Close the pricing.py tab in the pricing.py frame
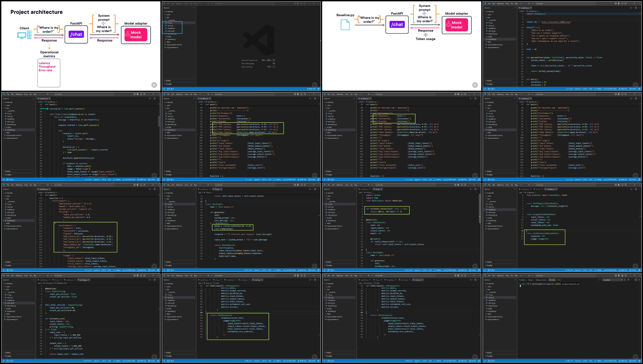Screen dimensions: 643x364 [89, 280]
